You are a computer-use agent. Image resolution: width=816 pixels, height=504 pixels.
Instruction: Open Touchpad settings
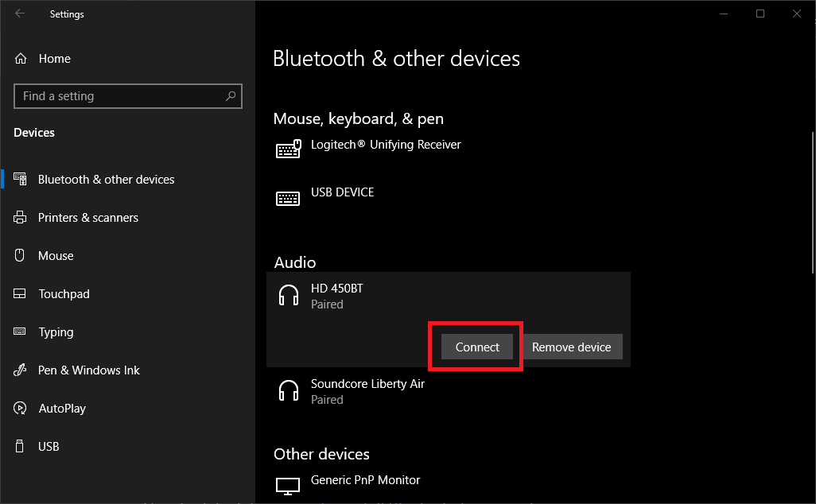pyautogui.click(x=64, y=294)
